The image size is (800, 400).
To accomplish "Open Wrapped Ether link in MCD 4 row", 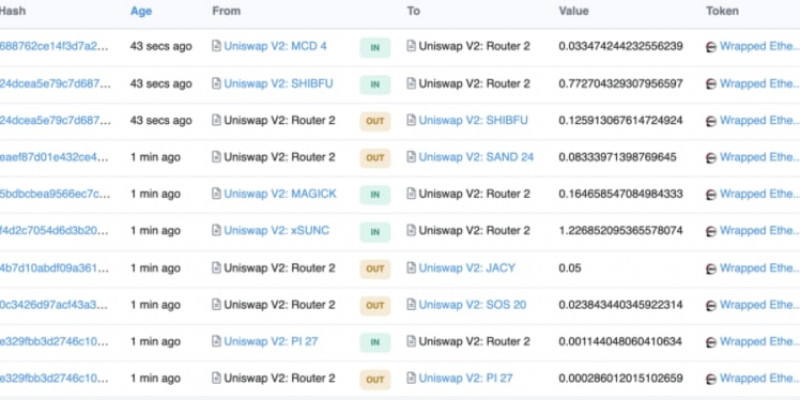I will (760, 46).
